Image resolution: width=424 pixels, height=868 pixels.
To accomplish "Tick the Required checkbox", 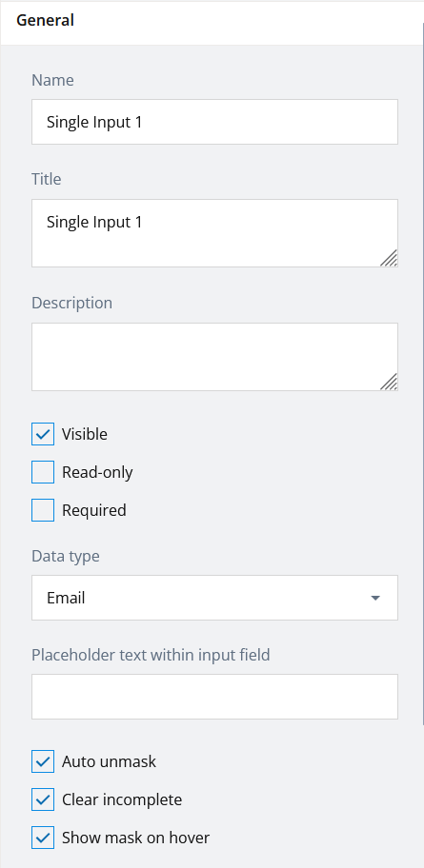I will point(43,510).
